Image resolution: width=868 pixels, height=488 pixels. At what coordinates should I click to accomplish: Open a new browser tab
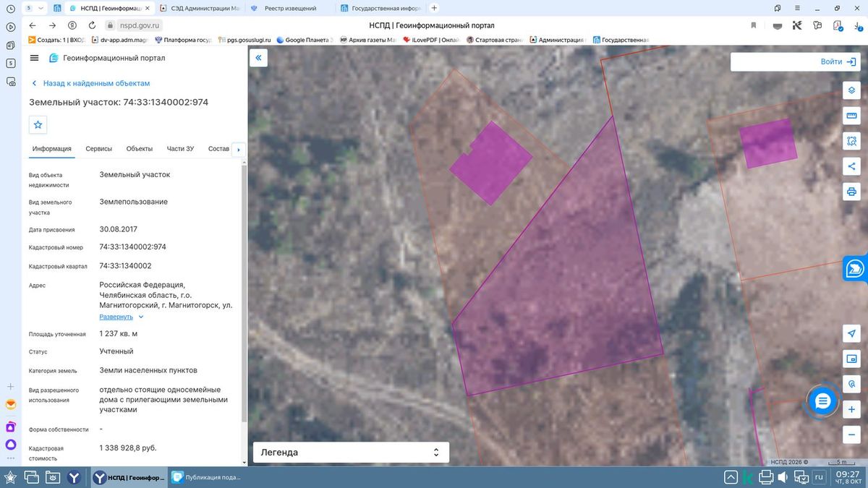[x=434, y=8]
